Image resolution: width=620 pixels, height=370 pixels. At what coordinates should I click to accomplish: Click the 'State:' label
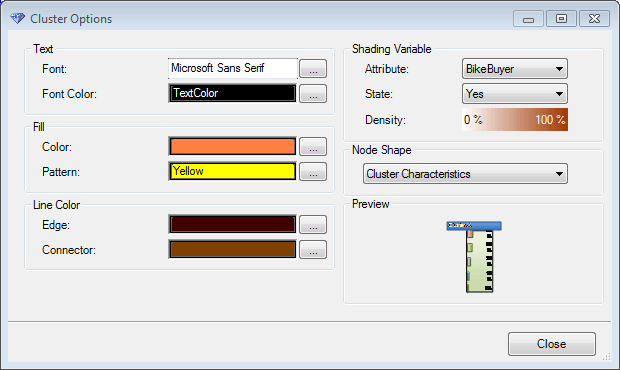pyautogui.click(x=379, y=94)
